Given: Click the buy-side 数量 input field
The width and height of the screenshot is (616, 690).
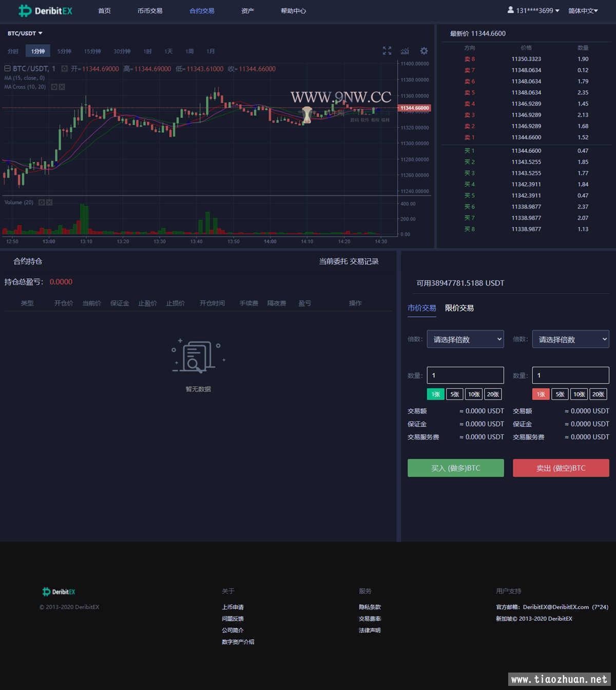Looking at the screenshot, I should pyautogui.click(x=466, y=375).
